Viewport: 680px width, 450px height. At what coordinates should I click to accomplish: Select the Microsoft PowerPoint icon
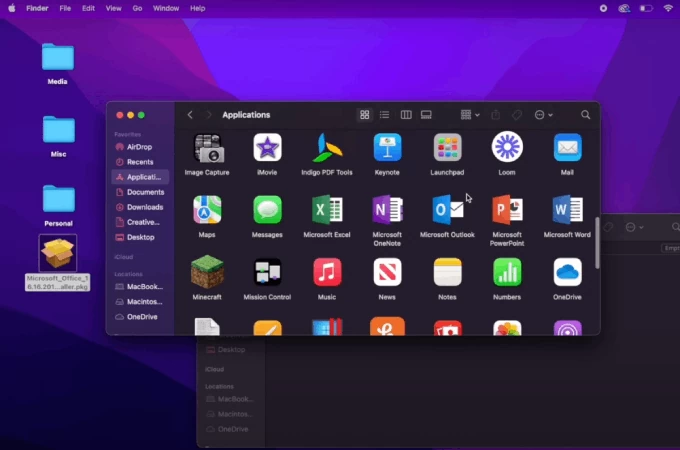(x=507, y=210)
